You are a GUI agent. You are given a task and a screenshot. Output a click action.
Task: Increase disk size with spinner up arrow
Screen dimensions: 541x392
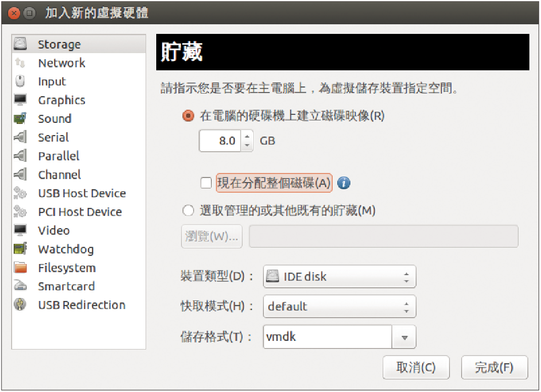click(247, 137)
